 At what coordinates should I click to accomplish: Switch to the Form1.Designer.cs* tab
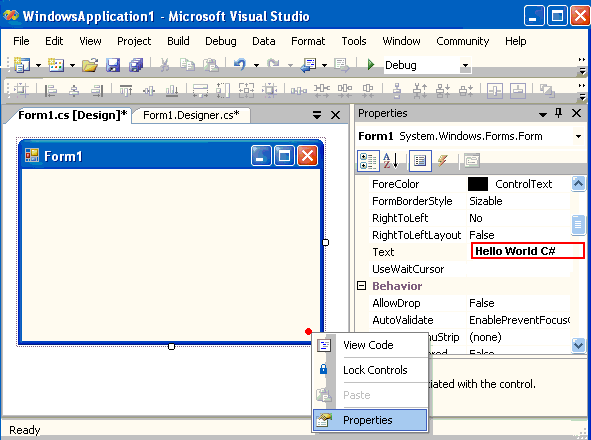[x=191, y=115]
